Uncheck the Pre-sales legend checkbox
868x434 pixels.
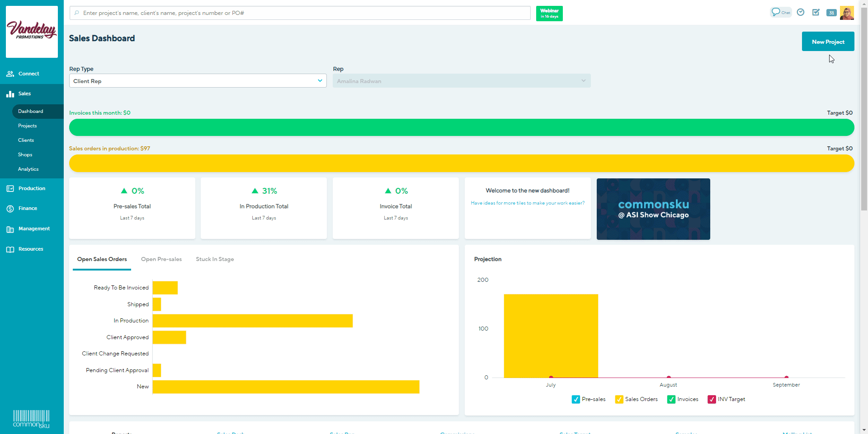576,399
